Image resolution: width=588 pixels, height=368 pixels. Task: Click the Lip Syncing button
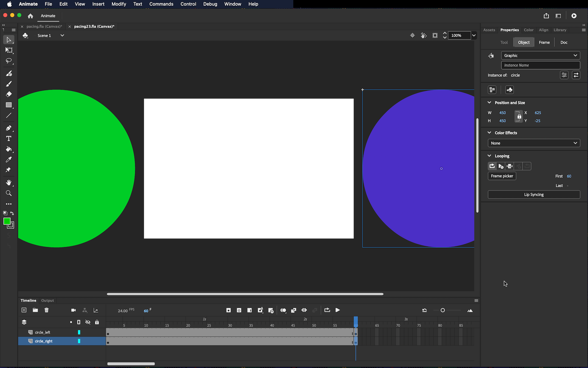coord(534,195)
